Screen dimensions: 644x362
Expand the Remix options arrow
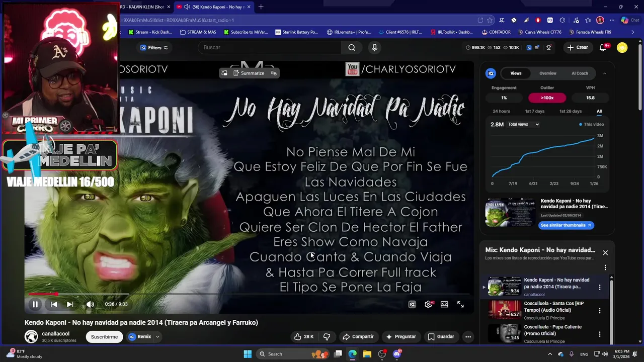pyautogui.click(x=157, y=337)
